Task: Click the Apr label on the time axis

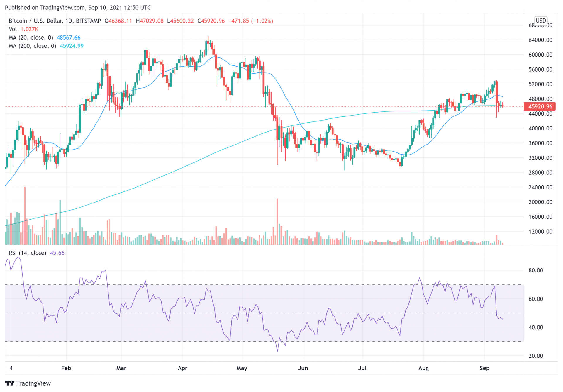Action: 183,368
